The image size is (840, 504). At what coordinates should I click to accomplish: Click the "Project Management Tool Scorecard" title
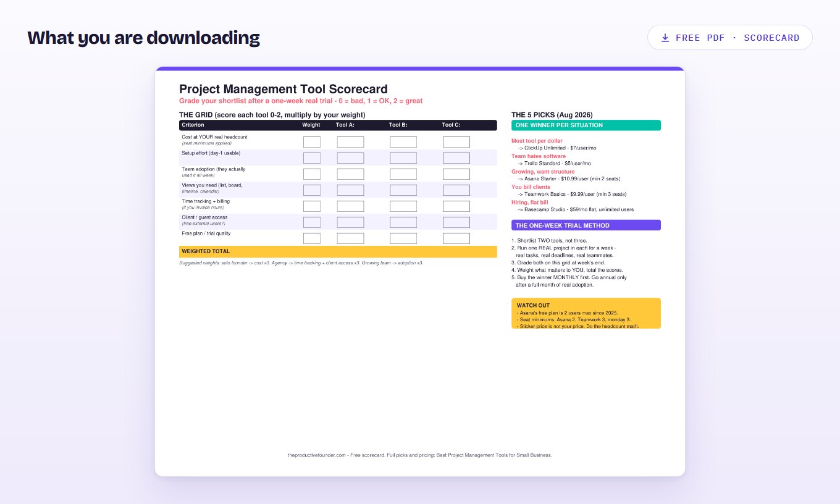point(283,89)
